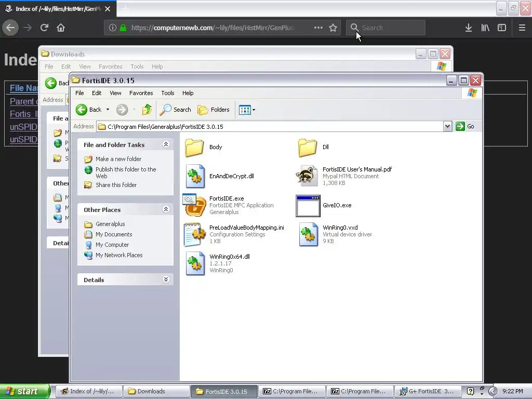Switch to Downloads taskbar button
This screenshot has width=532, height=399.
156,391
